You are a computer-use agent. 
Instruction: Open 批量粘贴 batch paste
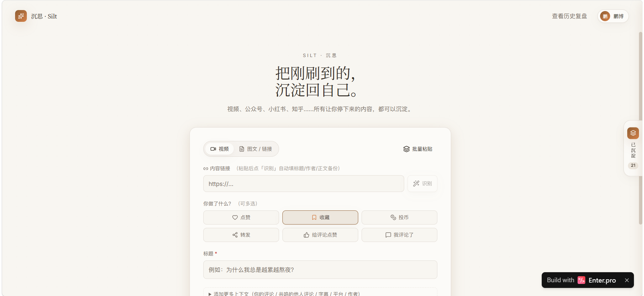[x=418, y=149]
